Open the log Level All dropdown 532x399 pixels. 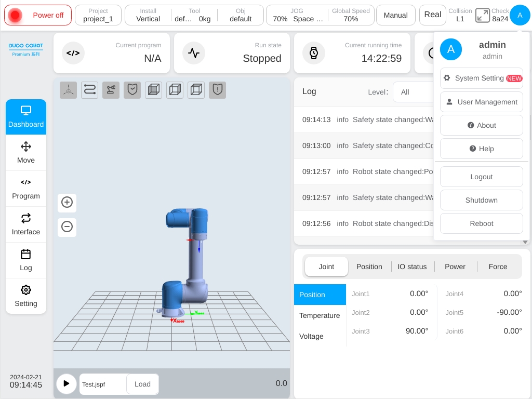[413, 92]
